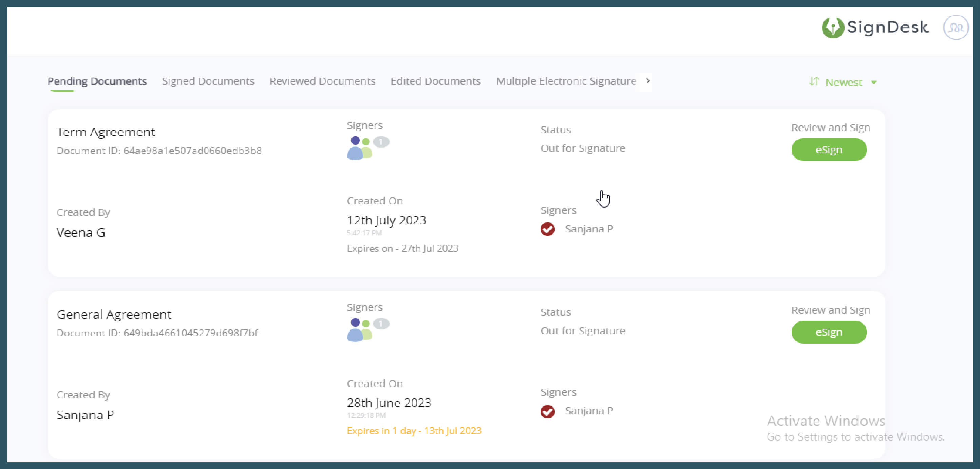Select the Edited Documents tab
The image size is (980, 469).
[x=435, y=81]
